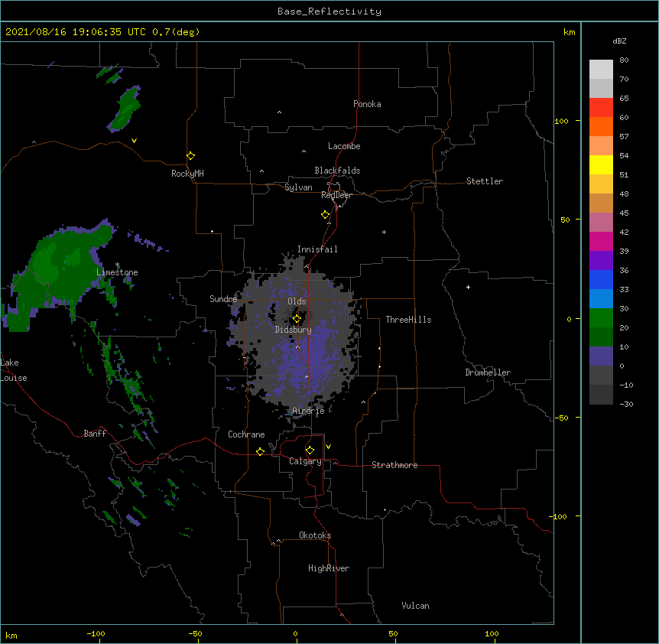Click the red 65 dBZ legend swatch
Viewport: 659px width, 644px height.
601,107
